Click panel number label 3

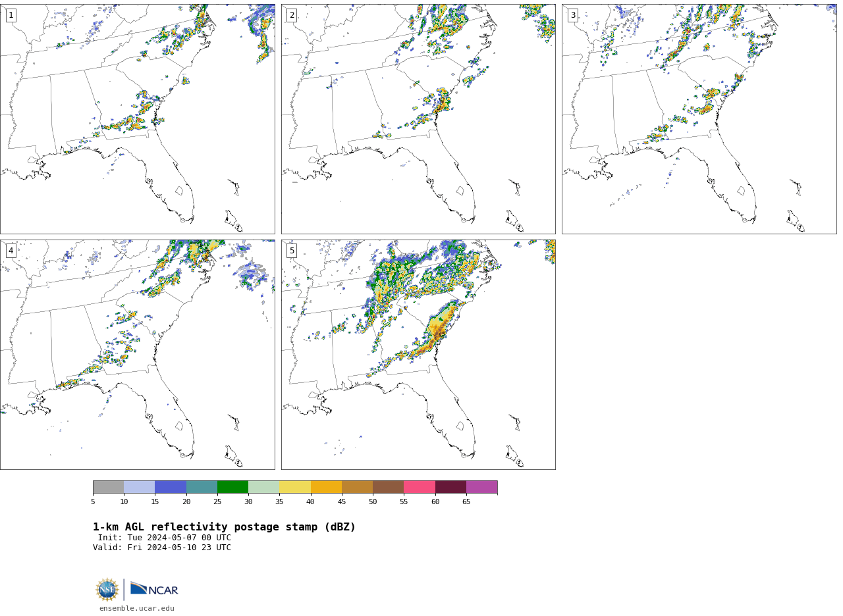[573, 15]
